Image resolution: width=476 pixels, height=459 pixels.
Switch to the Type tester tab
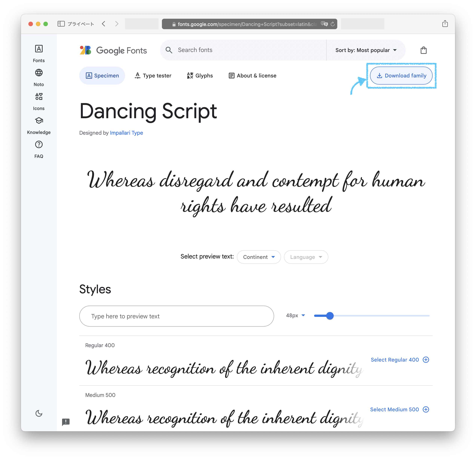(x=153, y=76)
